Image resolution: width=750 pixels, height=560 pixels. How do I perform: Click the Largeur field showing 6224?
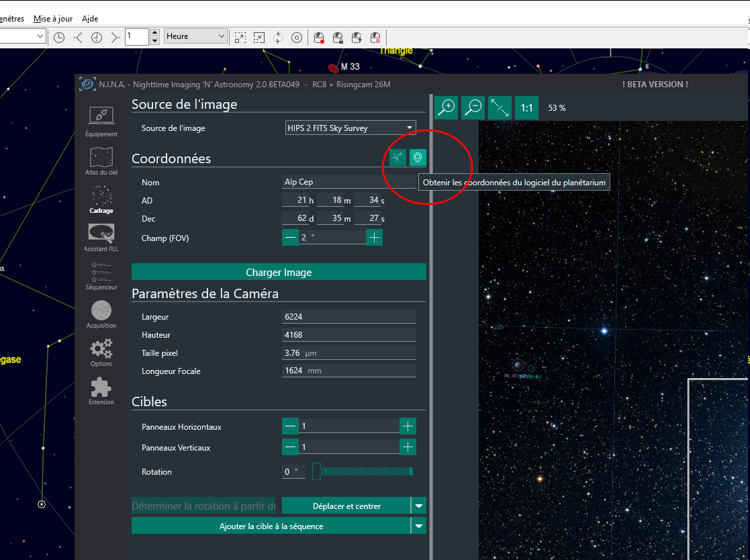click(349, 316)
